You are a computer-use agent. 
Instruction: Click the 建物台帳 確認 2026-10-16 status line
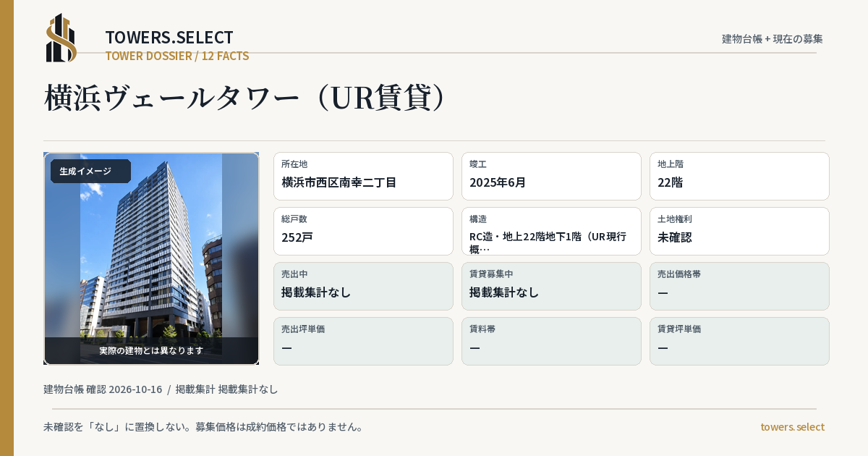coord(161,389)
